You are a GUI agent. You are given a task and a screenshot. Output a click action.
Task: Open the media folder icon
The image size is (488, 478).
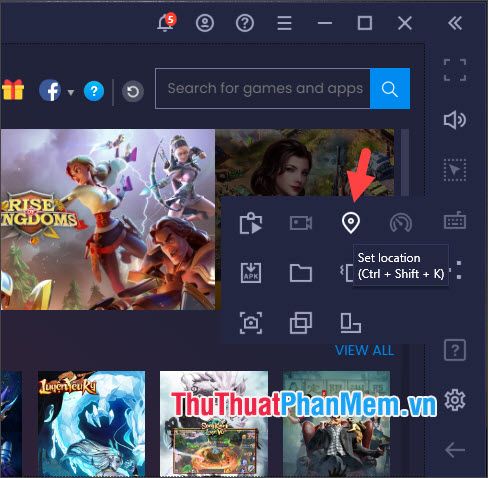pyautogui.click(x=301, y=273)
